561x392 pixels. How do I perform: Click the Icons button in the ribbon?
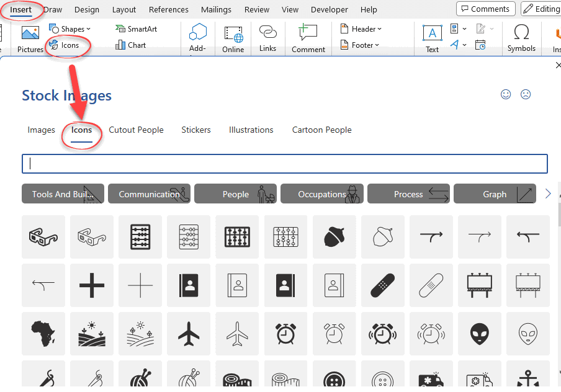(65, 45)
